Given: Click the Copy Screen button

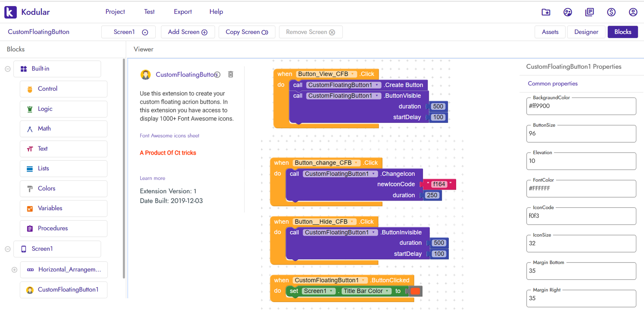Looking at the screenshot, I should pyautogui.click(x=247, y=32).
